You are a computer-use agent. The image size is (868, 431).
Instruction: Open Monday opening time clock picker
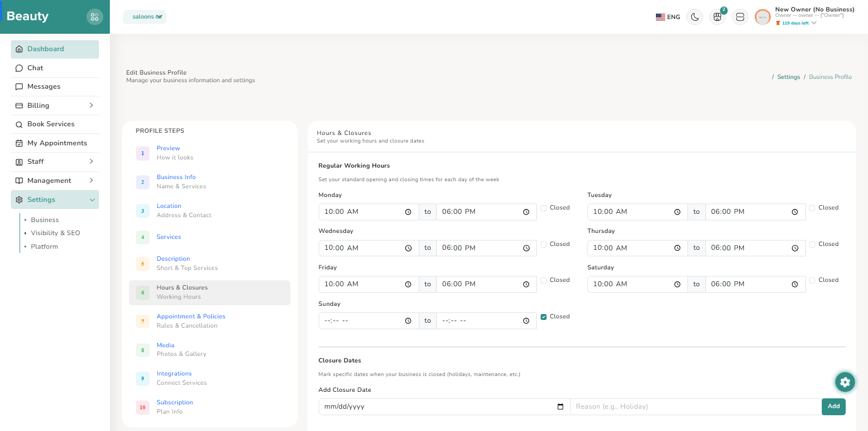(408, 212)
